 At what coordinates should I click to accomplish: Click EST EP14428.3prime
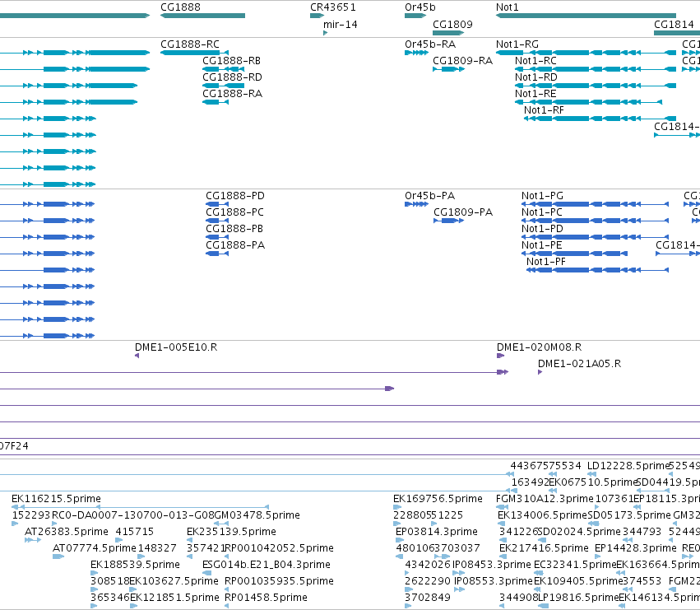point(636,548)
